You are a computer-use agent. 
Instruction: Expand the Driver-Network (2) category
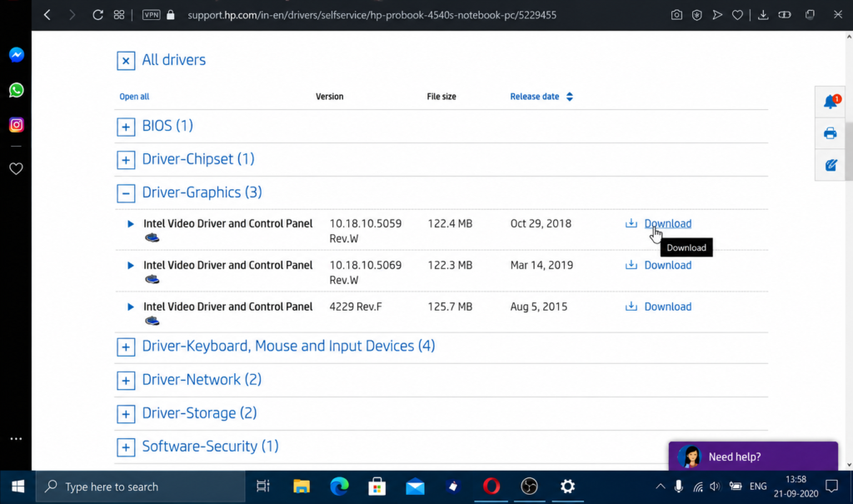click(126, 381)
